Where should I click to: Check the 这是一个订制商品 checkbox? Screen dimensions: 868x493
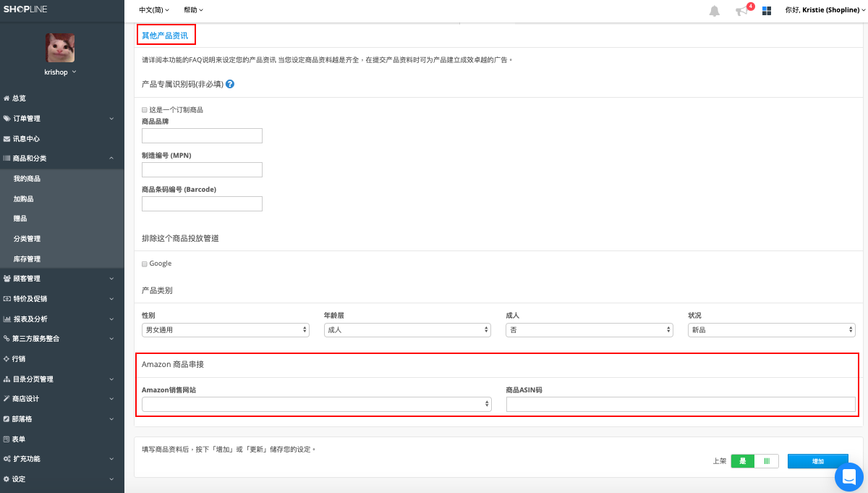pyautogui.click(x=145, y=110)
